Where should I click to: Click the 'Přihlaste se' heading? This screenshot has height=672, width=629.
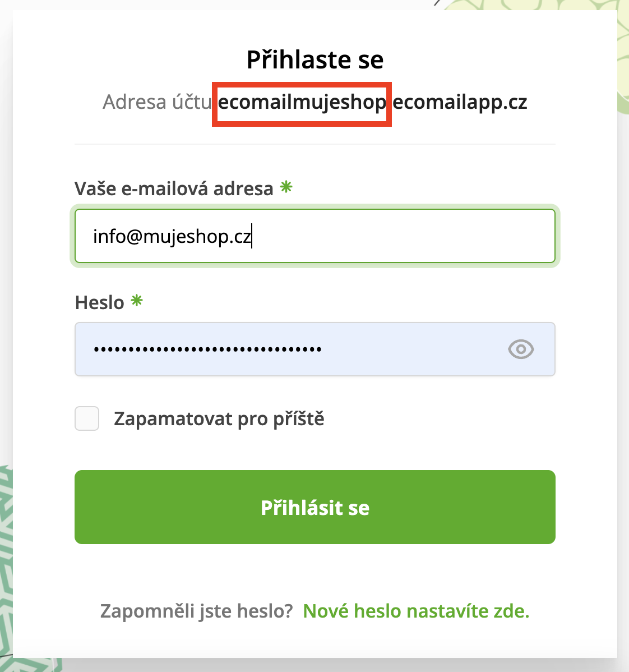pos(314,60)
